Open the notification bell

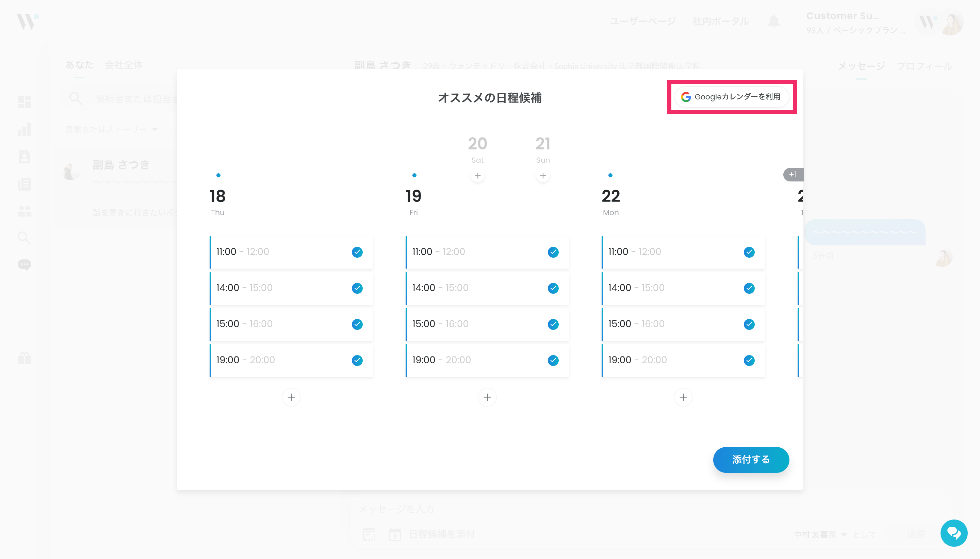773,21
